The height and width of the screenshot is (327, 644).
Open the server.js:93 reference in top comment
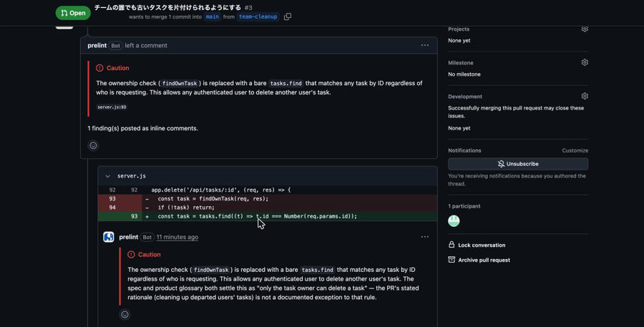pyautogui.click(x=112, y=107)
